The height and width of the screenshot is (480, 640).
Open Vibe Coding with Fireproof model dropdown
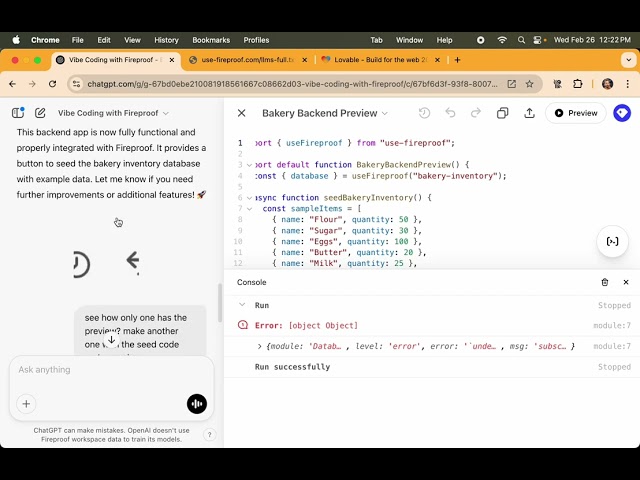point(113,113)
